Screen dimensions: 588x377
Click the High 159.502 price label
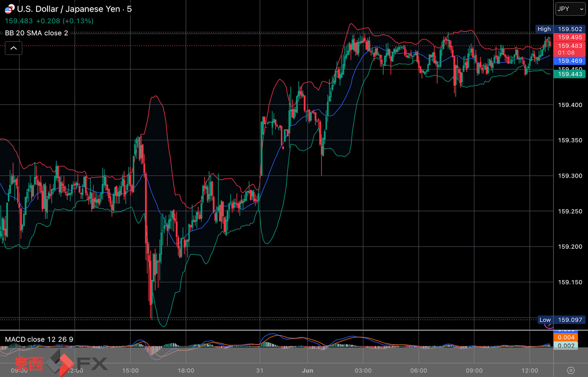pos(560,29)
